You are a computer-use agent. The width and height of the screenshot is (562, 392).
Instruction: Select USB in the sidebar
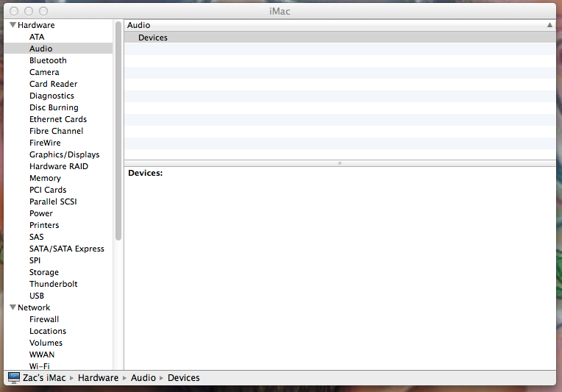[37, 296]
